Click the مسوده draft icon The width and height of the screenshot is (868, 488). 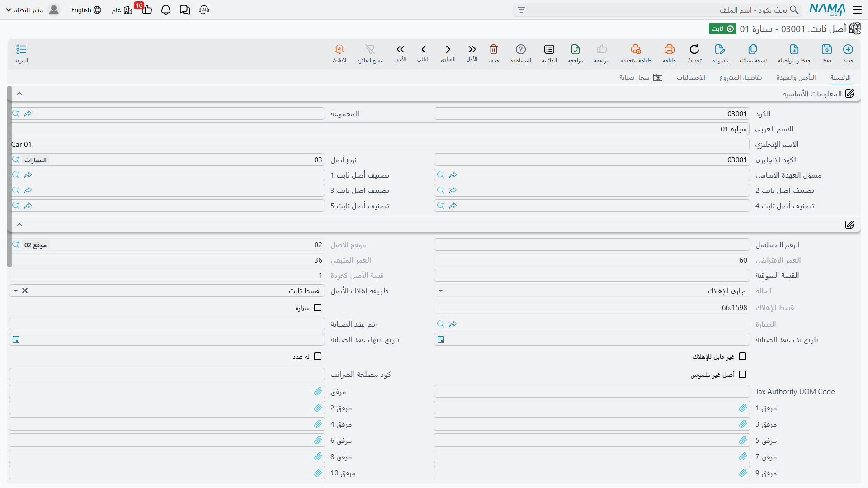(720, 49)
